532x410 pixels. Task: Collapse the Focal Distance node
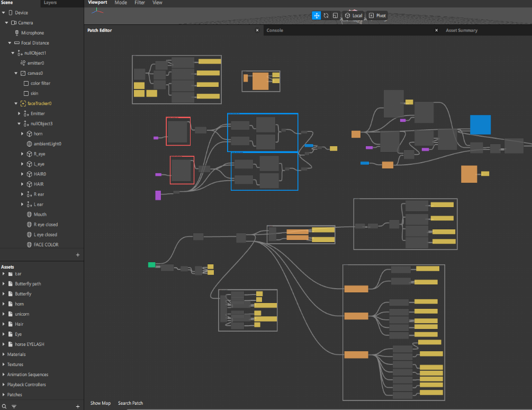pos(10,43)
